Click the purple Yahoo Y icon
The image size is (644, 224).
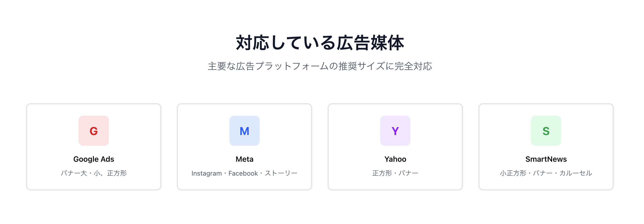(x=395, y=131)
